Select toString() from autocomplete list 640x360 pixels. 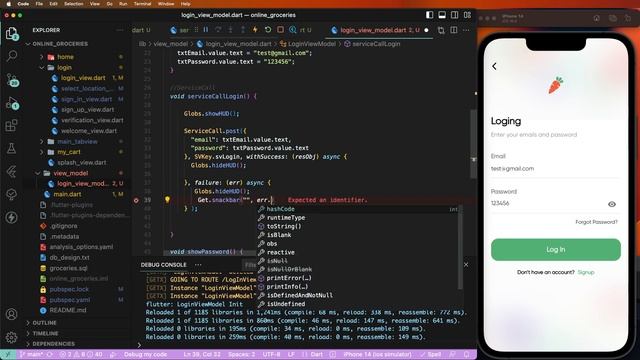click(284, 226)
